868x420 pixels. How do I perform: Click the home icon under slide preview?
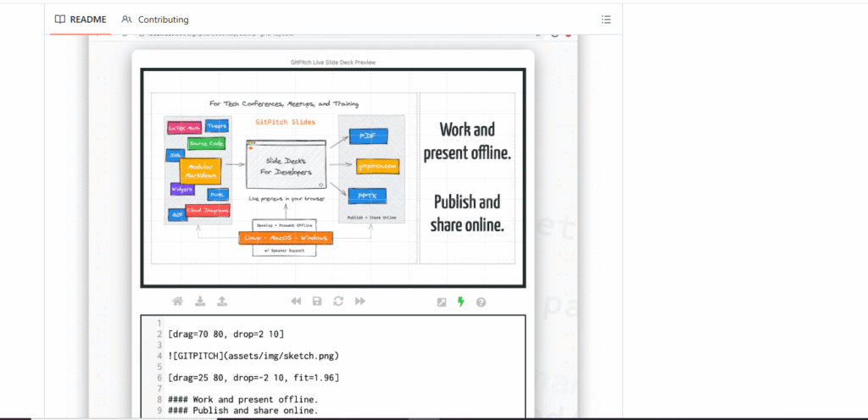pyautogui.click(x=178, y=301)
